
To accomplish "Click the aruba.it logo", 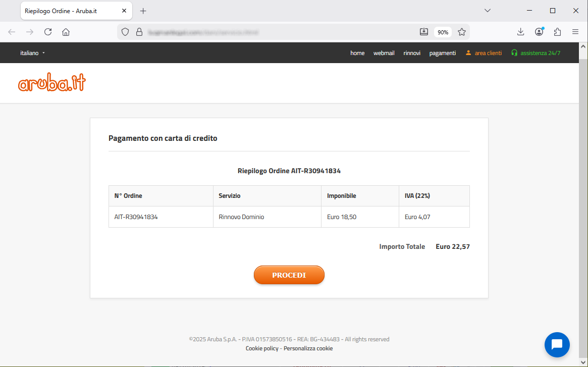I will tap(52, 83).
